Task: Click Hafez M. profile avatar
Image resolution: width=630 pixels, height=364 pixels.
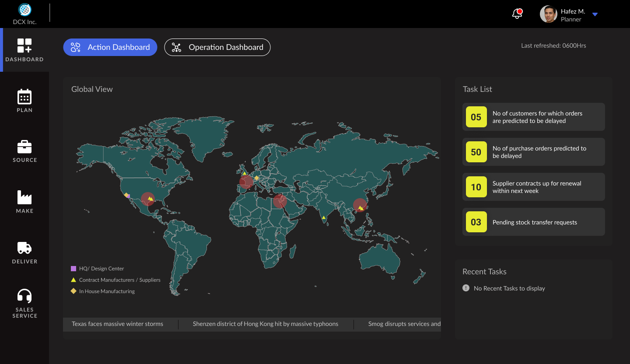Action: (x=548, y=14)
